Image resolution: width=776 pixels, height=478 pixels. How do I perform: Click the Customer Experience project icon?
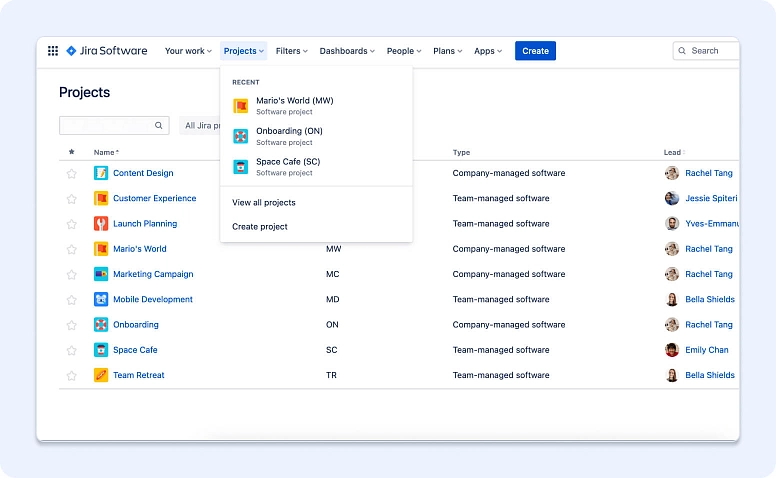101,198
